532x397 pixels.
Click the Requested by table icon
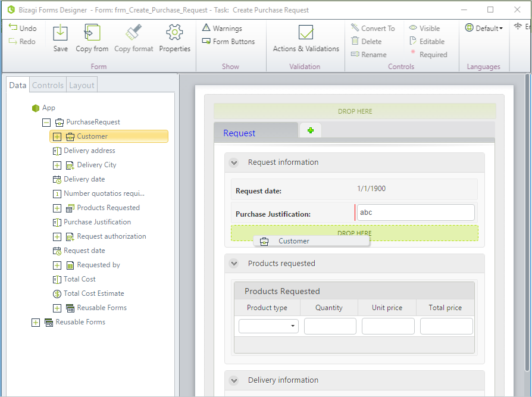pos(70,265)
